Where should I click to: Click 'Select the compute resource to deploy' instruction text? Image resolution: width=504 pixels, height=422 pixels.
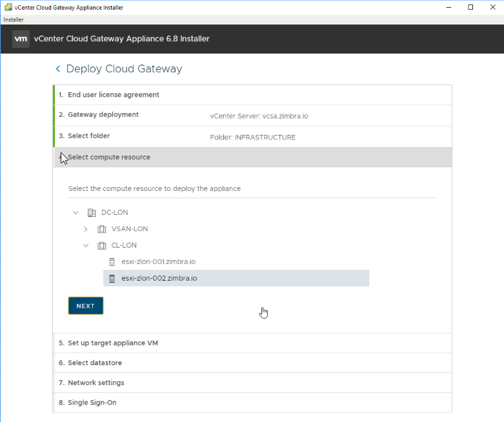click(x=154, y=188)
